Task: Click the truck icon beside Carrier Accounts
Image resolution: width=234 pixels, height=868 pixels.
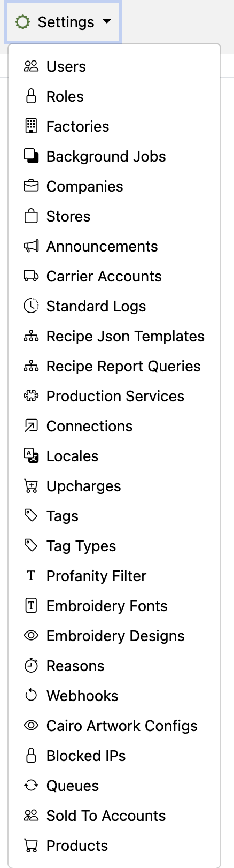Action: 32,276
